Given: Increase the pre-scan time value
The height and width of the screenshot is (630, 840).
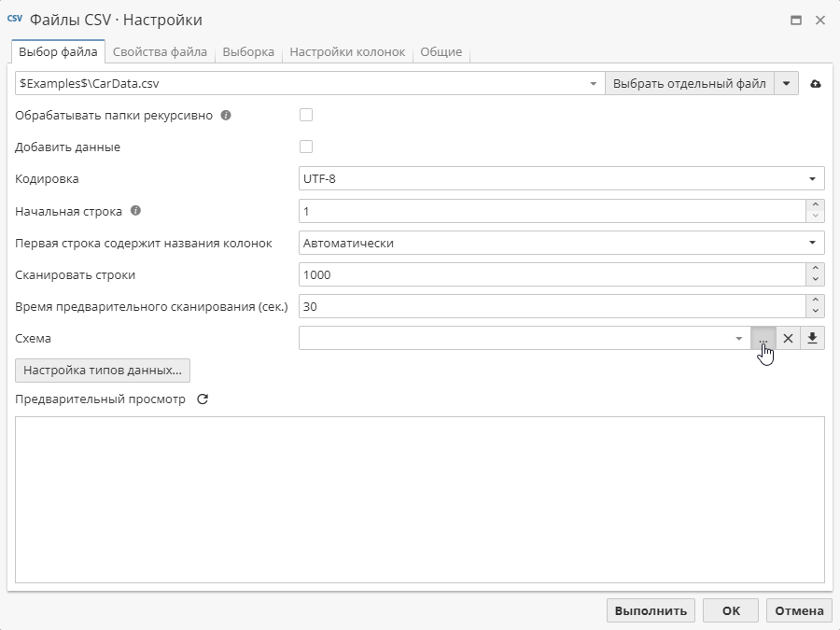Looking at the screenshot, I should pyautogui.click(x=816, y=301).
